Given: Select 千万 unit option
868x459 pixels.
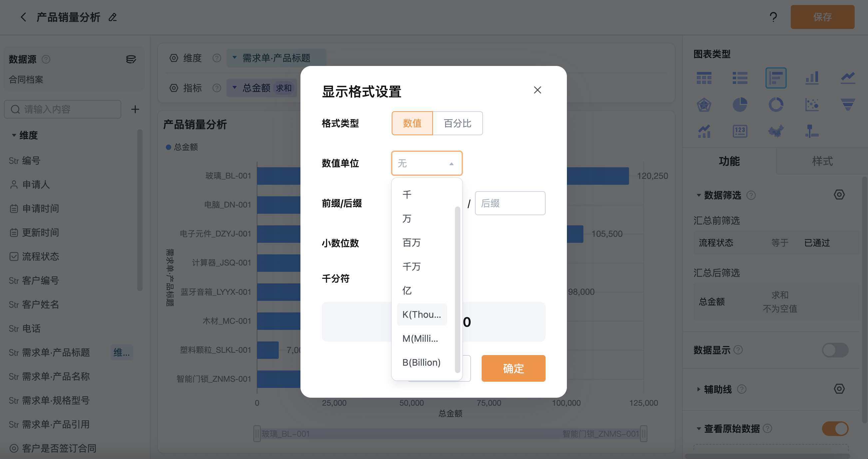Looking at the screenshot, I should pyautogui.click(x=422, y=266).
